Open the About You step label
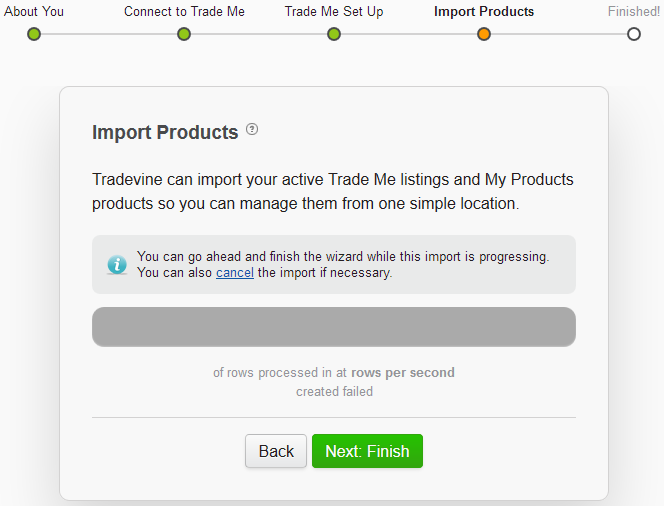Screen dimensions: 664x506 (34, 11)
